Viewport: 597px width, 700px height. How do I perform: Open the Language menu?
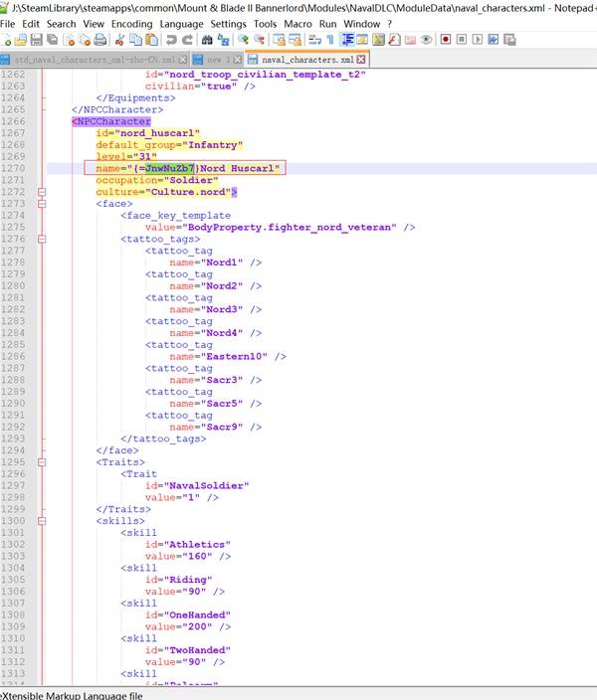183,23
